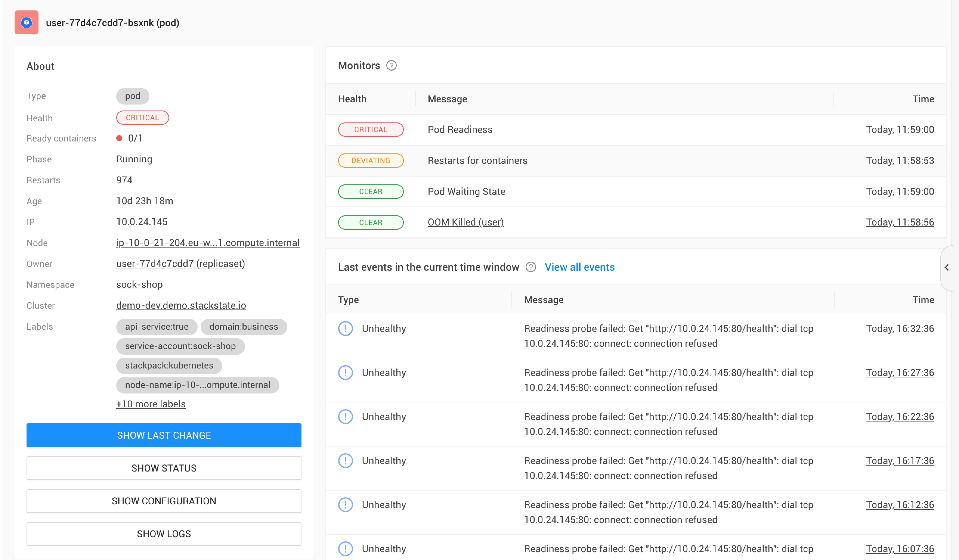Click event time Today, 16:32:36

pos(900,329)
